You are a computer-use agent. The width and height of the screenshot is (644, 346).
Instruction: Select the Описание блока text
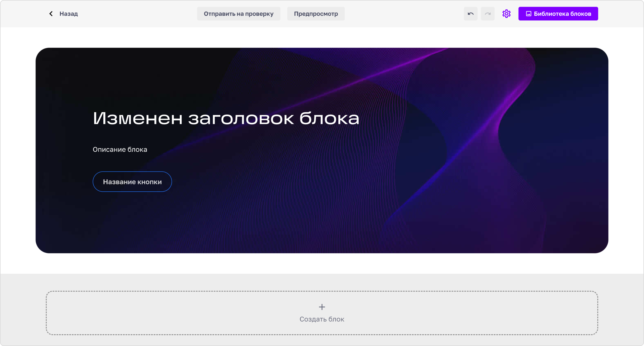click(x=120, y=150)
